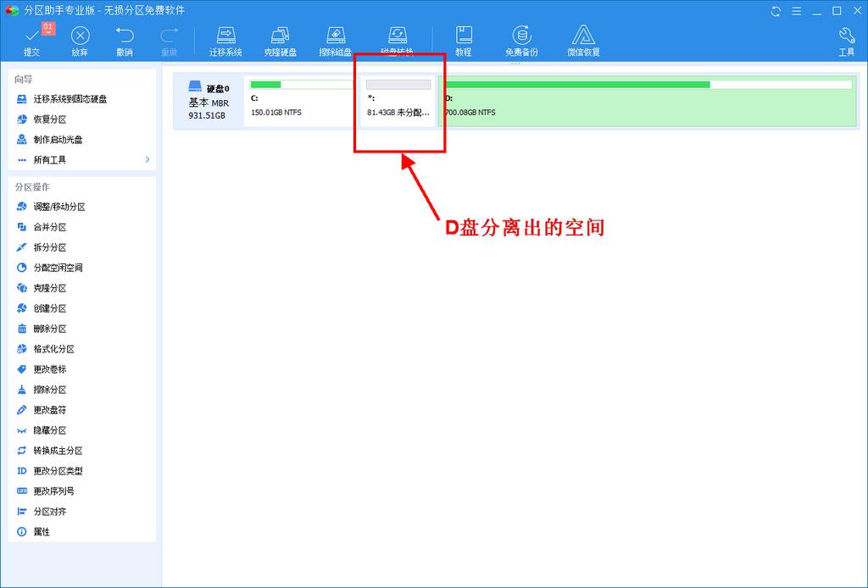Screen dimensions: 868x588
Task: Expand 所有工具 (All Tools) entry
Action: (x=51, y=159)
